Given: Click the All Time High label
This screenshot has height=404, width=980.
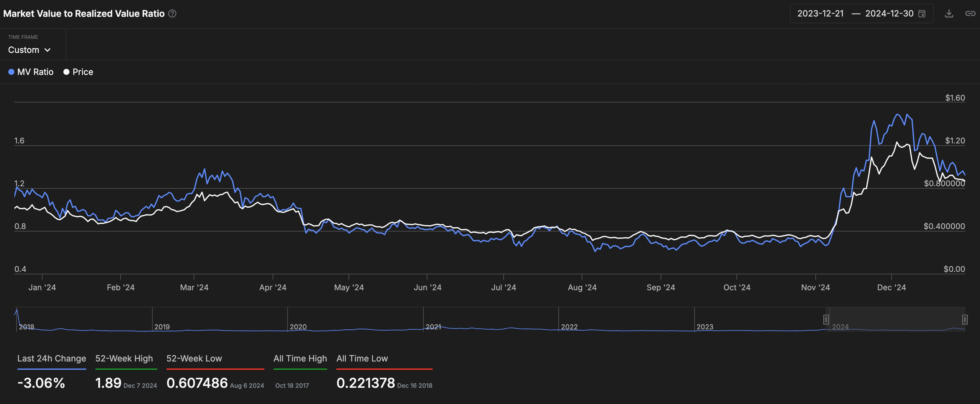Looking at the screenshot, I should click(300, 358).
